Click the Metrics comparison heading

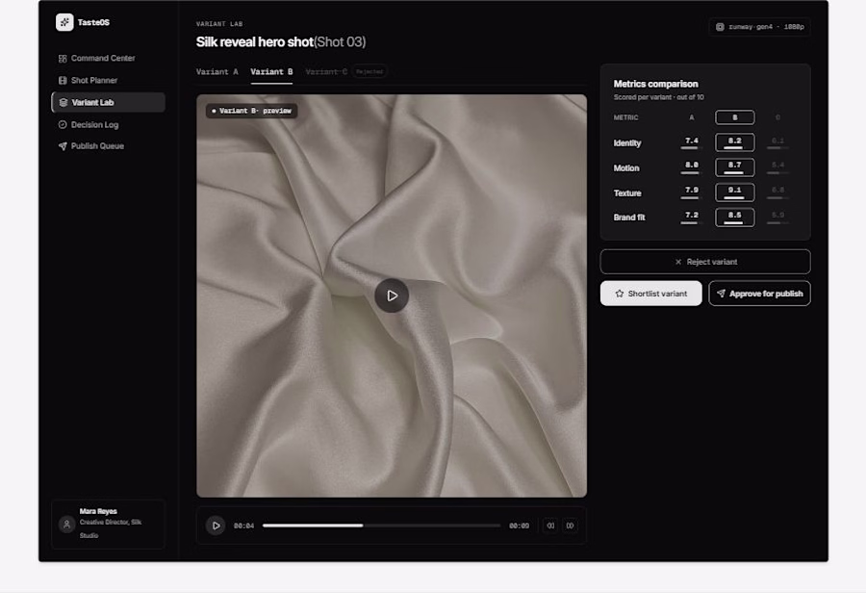click(x=655, y=84)
